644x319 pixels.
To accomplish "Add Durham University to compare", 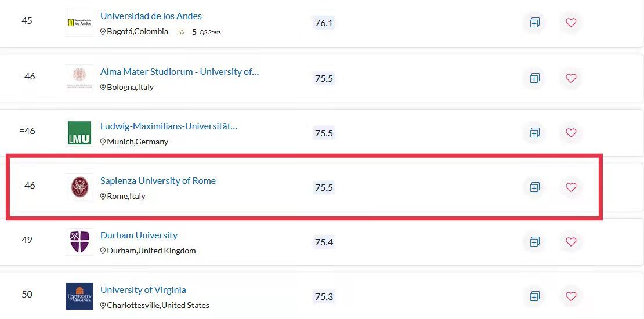I will click(x=534, y=242).
